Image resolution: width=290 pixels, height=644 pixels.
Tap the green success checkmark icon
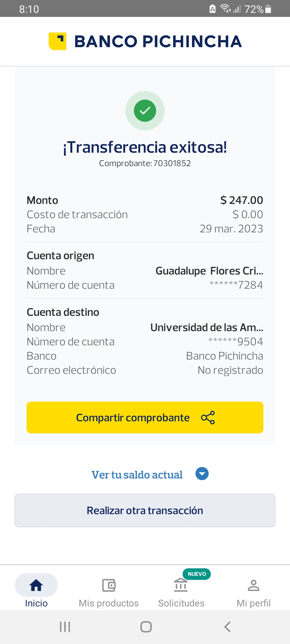pyautogui.click(x=145, y=111)
